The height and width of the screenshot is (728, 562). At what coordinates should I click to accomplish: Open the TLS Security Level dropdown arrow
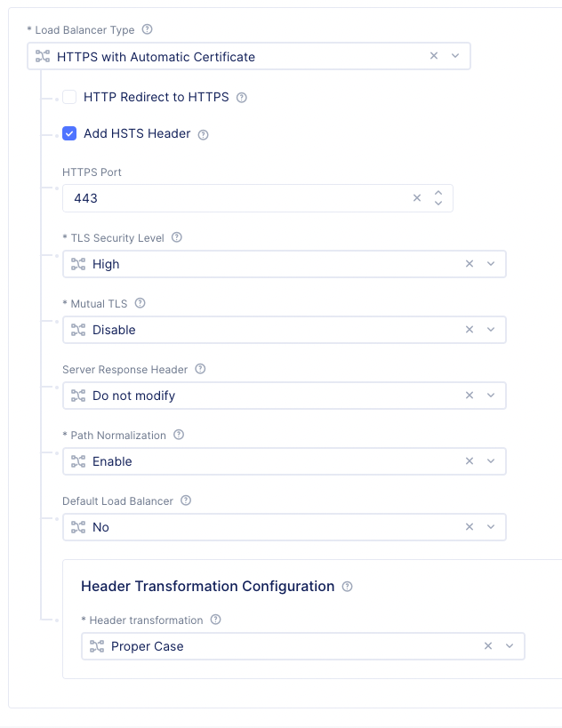491,264
